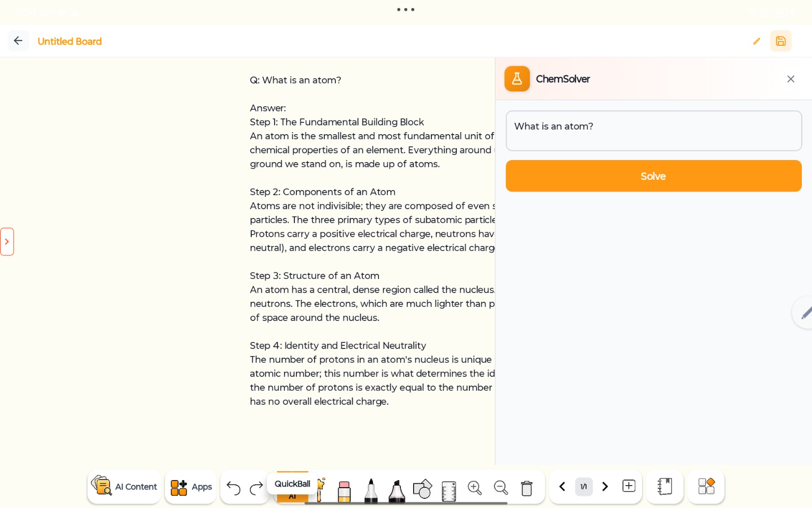
Task: Undo the last action
Action: tap(233, 488)
